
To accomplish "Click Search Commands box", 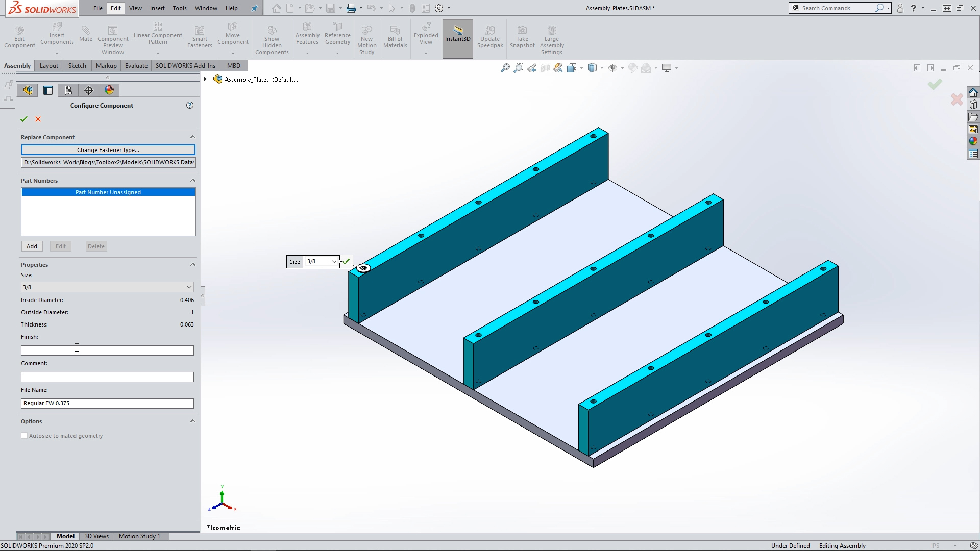I will click(837, 8).
